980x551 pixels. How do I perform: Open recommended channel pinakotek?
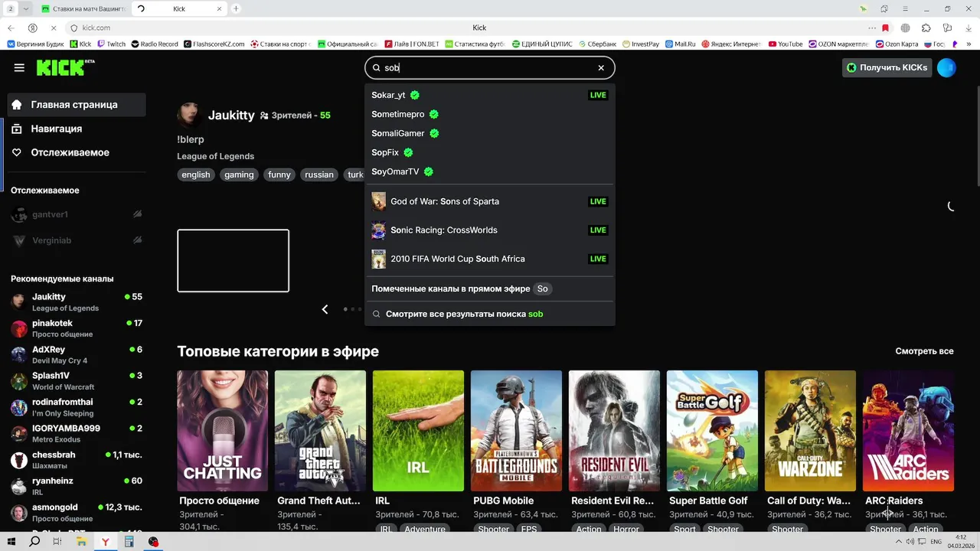77,328
